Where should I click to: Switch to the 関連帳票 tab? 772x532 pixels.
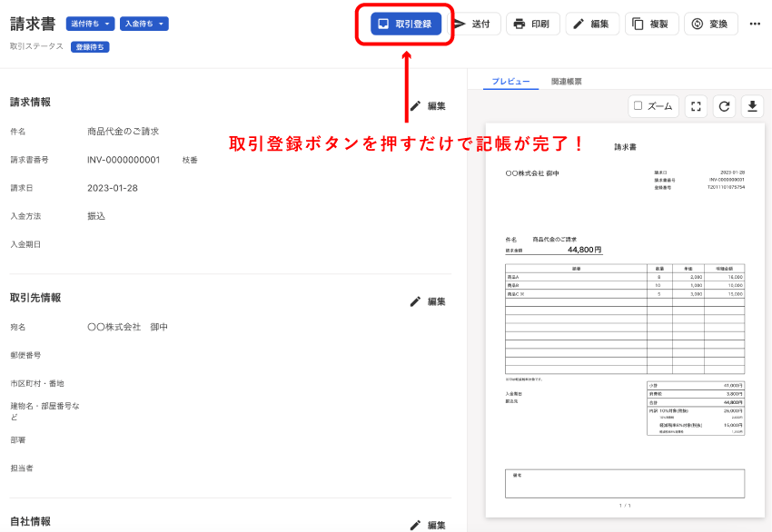pyautogui.click(x=560, y=82)
